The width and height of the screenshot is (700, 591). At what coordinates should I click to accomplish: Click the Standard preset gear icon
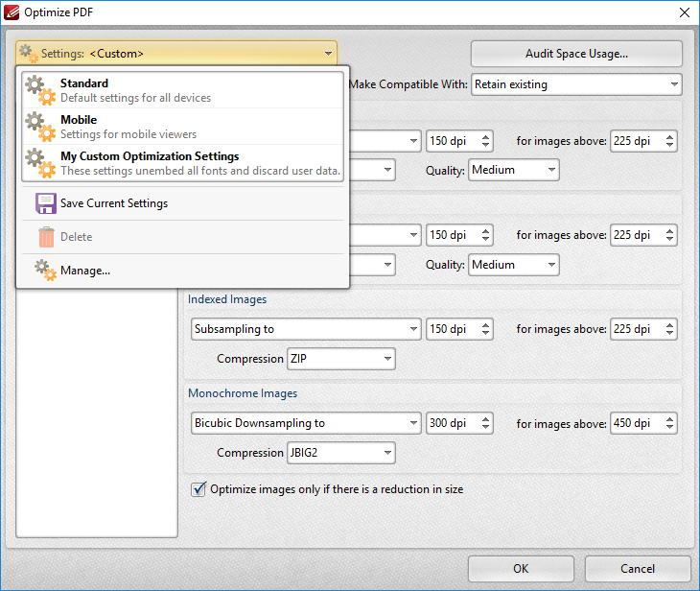click(x=40, y=90)
